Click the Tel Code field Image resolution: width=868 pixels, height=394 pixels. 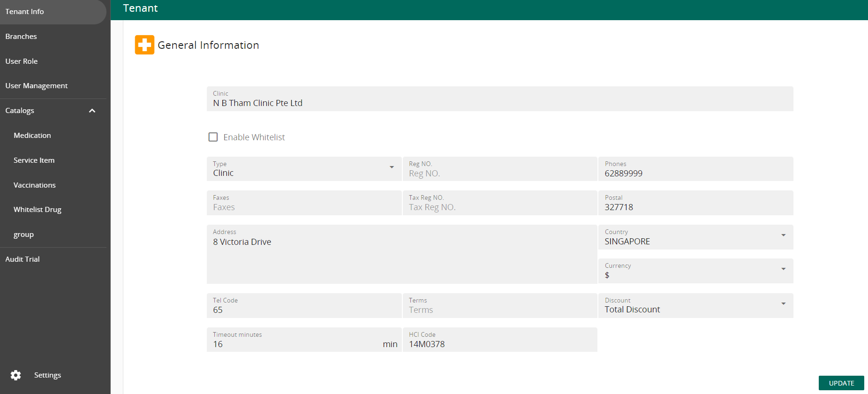pyautogui.click(x=304, y=305)
